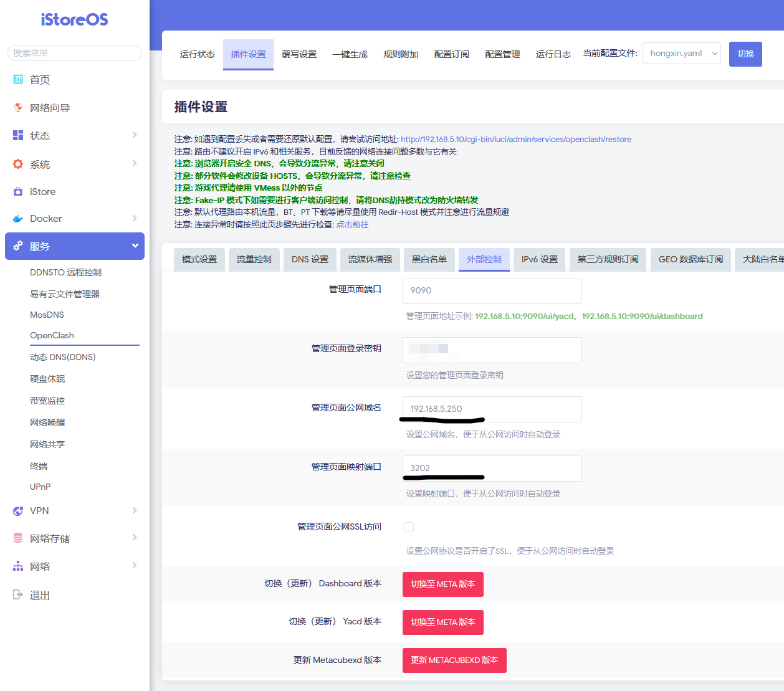Open the hongxin.yaml config file dropdown

point(682,54)
